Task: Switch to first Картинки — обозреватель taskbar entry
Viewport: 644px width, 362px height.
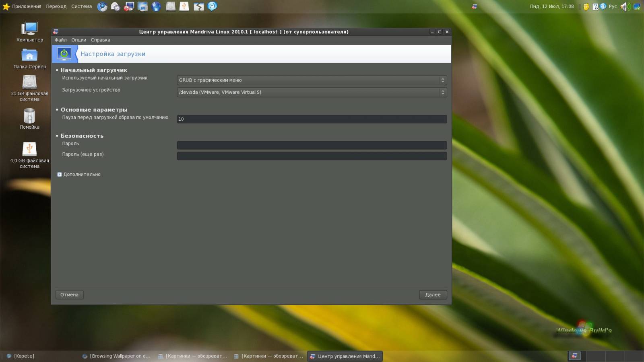Action: pyautogui.click(x=192, y=356)
